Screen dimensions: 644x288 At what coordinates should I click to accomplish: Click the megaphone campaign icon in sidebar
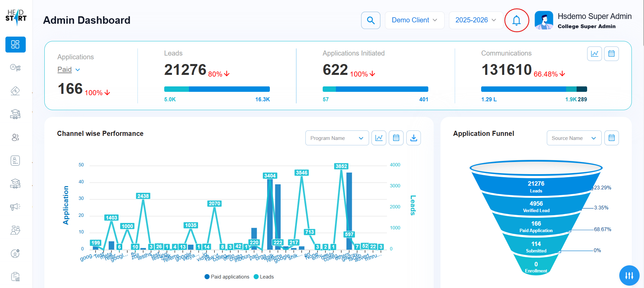pos(15,207)
